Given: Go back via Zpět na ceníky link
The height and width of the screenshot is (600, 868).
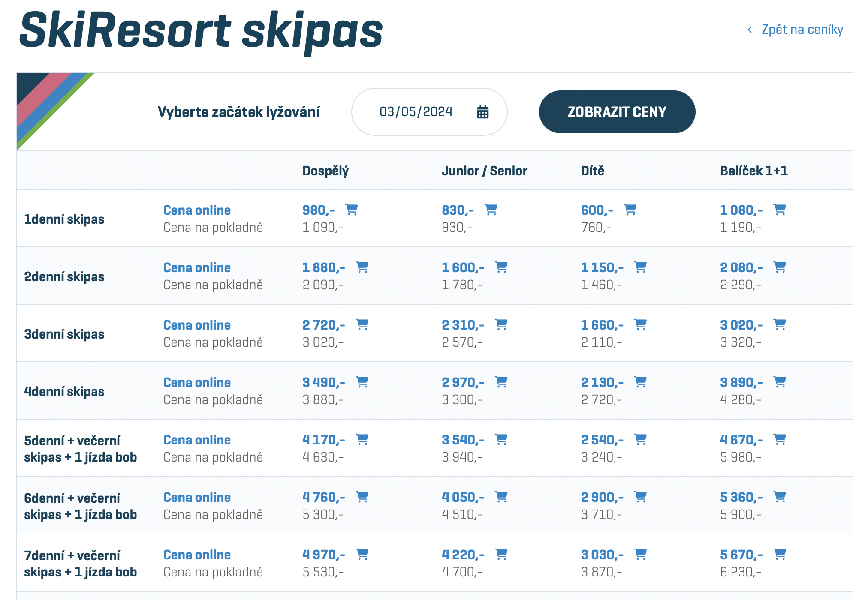Looking at the screenshot, I should coord(802,30).
